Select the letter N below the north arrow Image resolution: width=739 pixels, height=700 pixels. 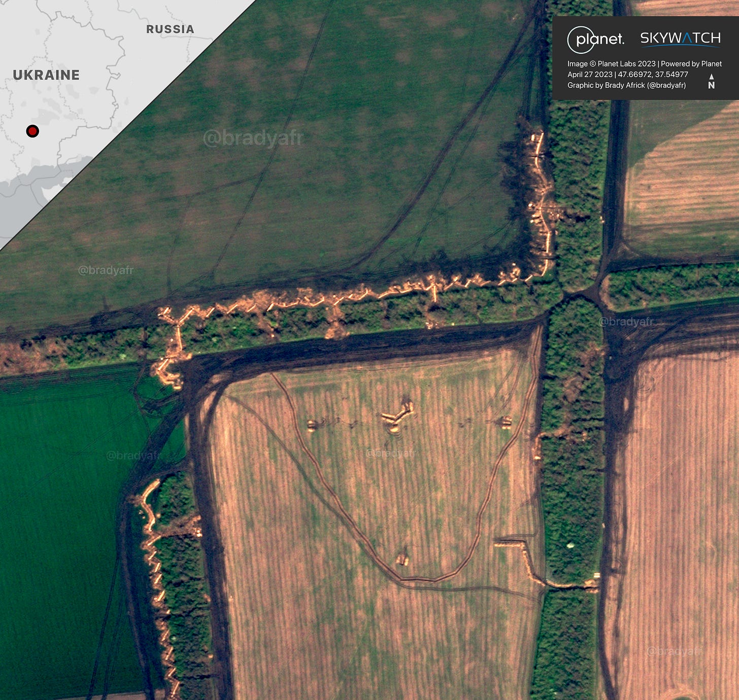point(712,86)
